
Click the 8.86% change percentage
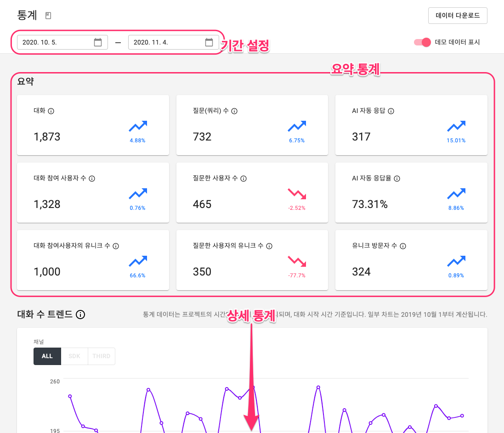tap(456, 208)
